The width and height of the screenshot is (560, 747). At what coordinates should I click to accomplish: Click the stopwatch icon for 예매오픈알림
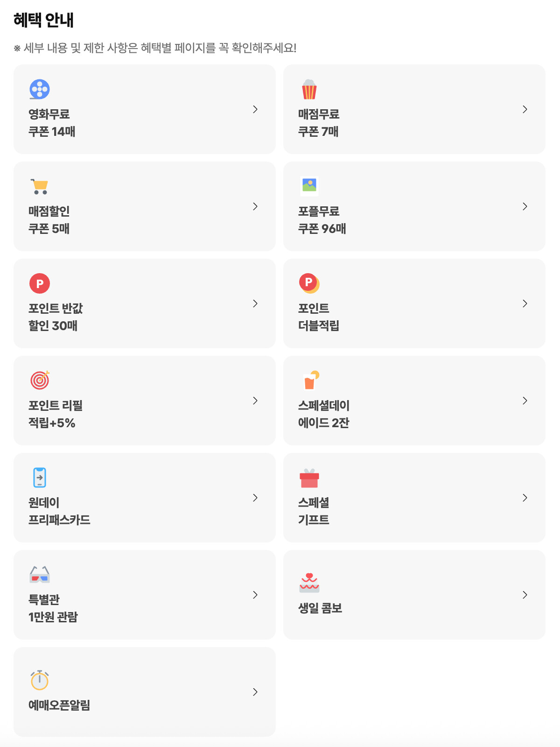40,680
